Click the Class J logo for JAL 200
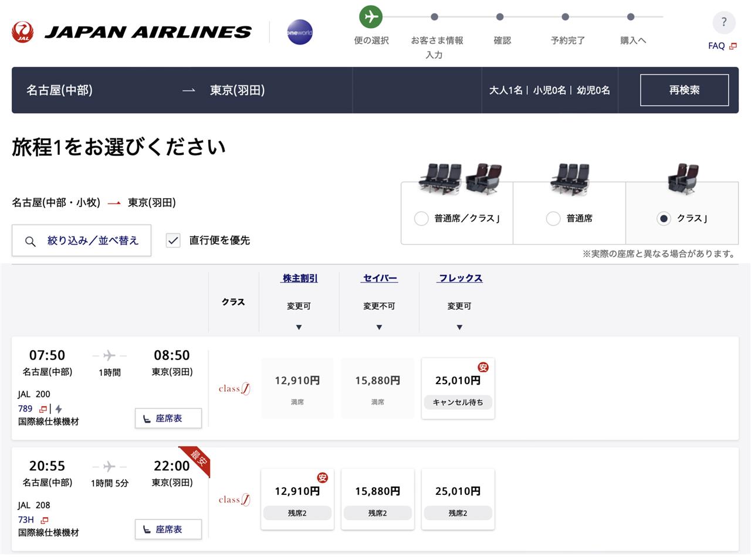This screenshot has width=751, height=560. pyautogui.click(x=234, y=389)
